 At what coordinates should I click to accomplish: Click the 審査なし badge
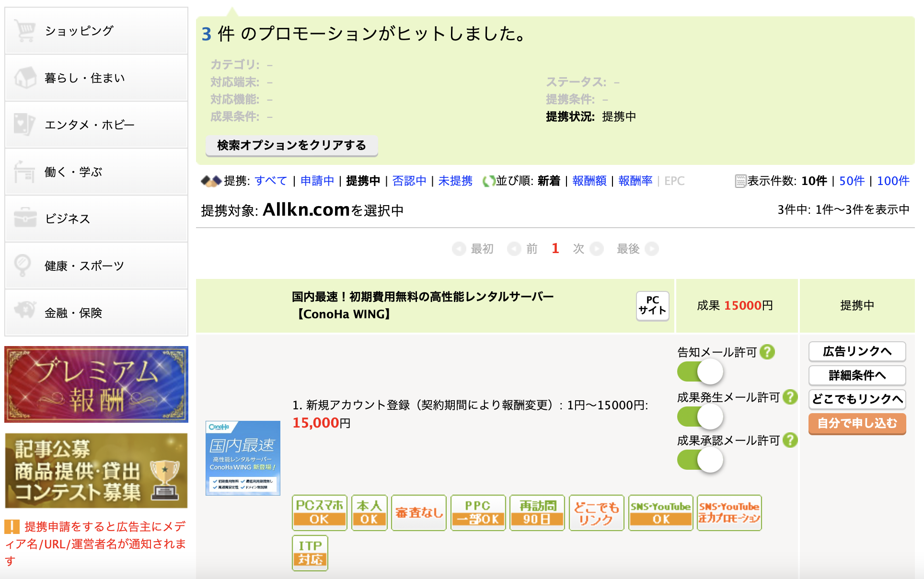(x=419, y=512)
